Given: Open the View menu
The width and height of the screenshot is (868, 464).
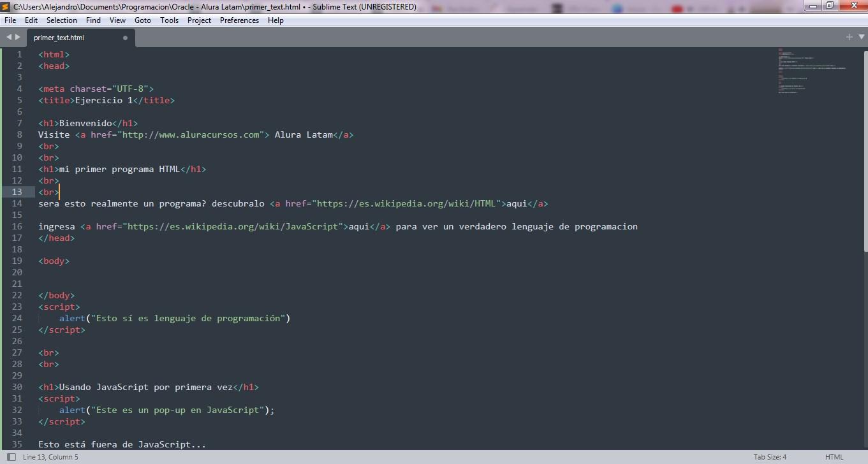Looking at the screenshot, I should pyautogui.click(x=117, y=20).
